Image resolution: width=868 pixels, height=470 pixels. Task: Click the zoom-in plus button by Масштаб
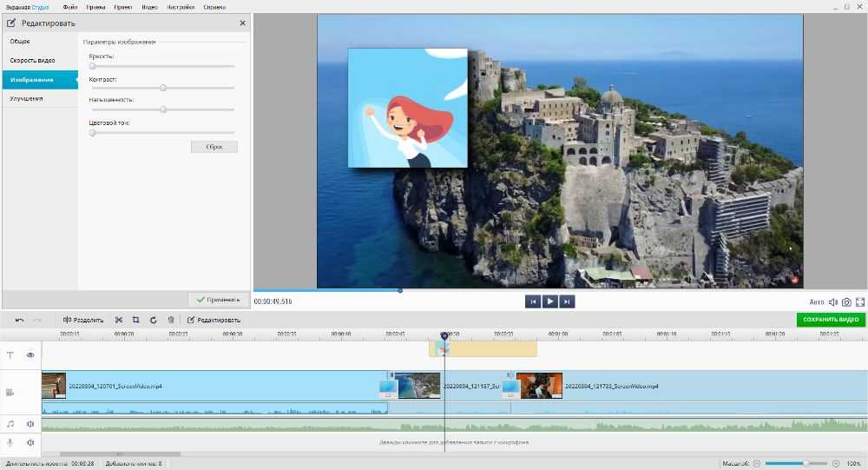[x=836, y=464]
